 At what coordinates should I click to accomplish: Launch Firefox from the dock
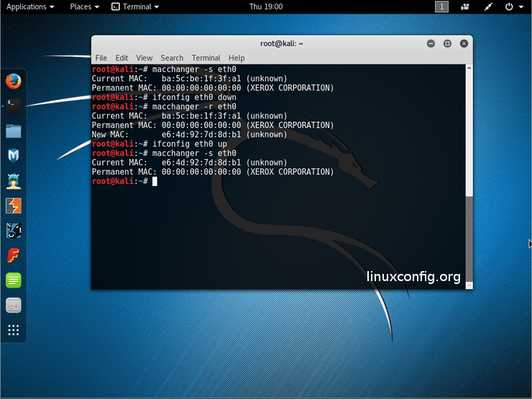[x=14, y=81]
